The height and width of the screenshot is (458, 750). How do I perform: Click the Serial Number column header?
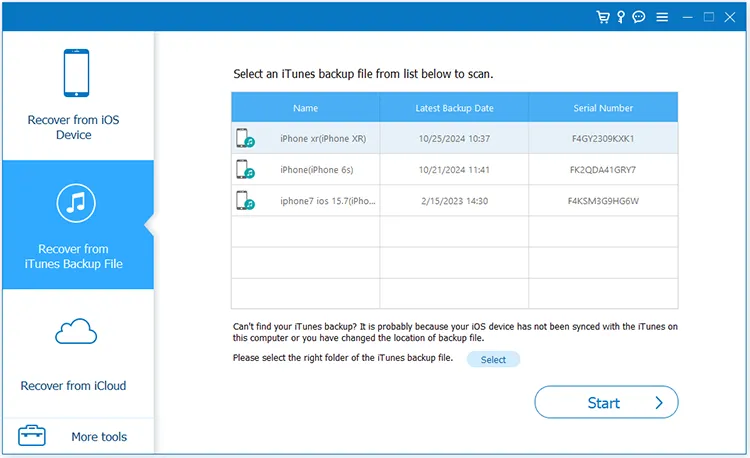tap(603, 108)
